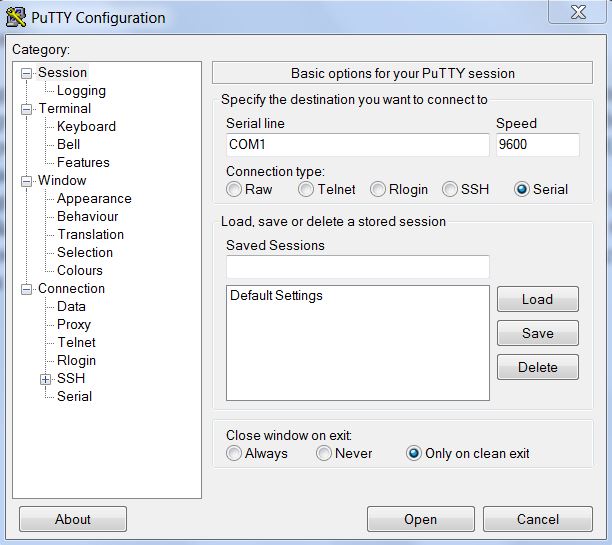Collapse the Session tree node
This screenshot has width=612, height=545.
tap(26, 73)
